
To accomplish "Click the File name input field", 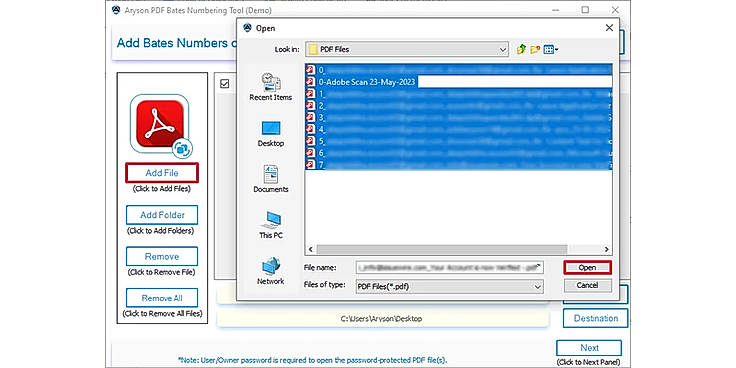I will [449, 268].
